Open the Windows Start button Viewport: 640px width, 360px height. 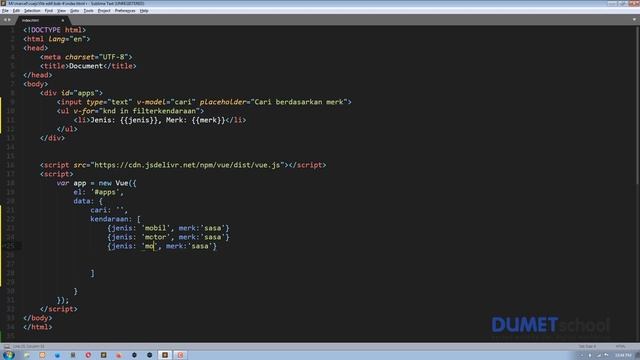coord(9,355)
